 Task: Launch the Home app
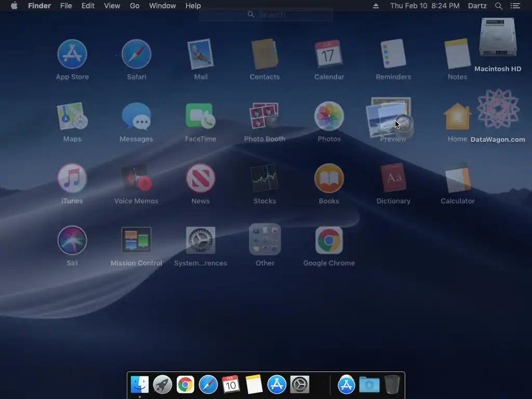(x=457, y=116)
